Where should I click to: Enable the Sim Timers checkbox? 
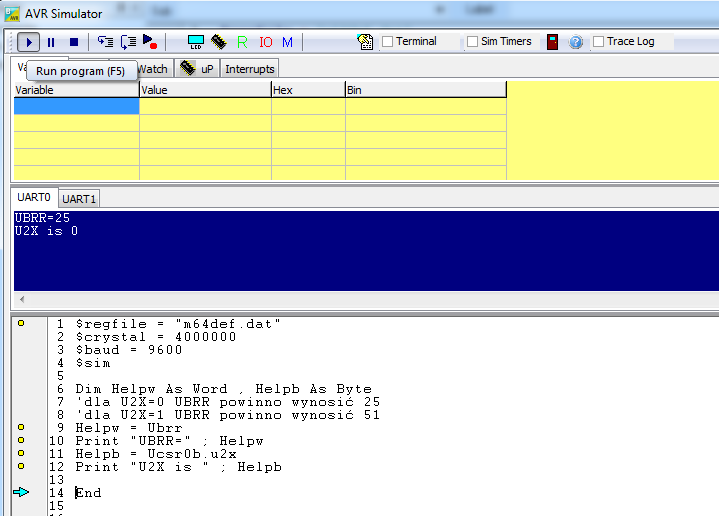point(472,41)
